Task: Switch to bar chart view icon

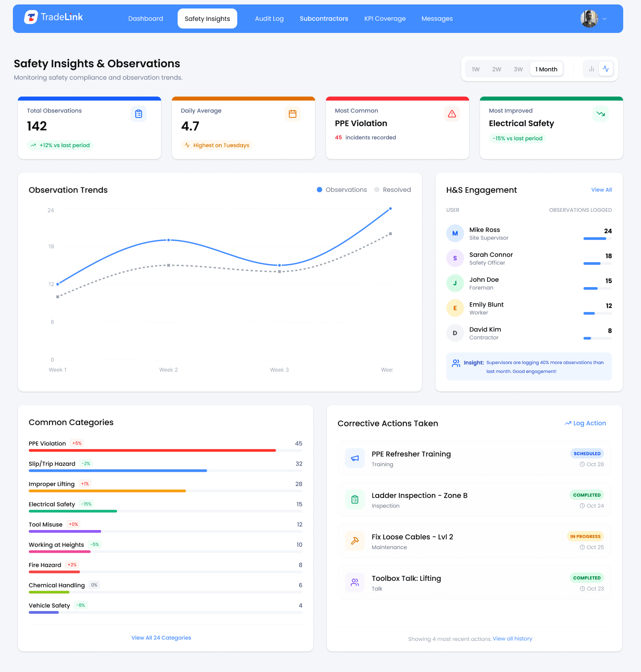Action: 592,69
